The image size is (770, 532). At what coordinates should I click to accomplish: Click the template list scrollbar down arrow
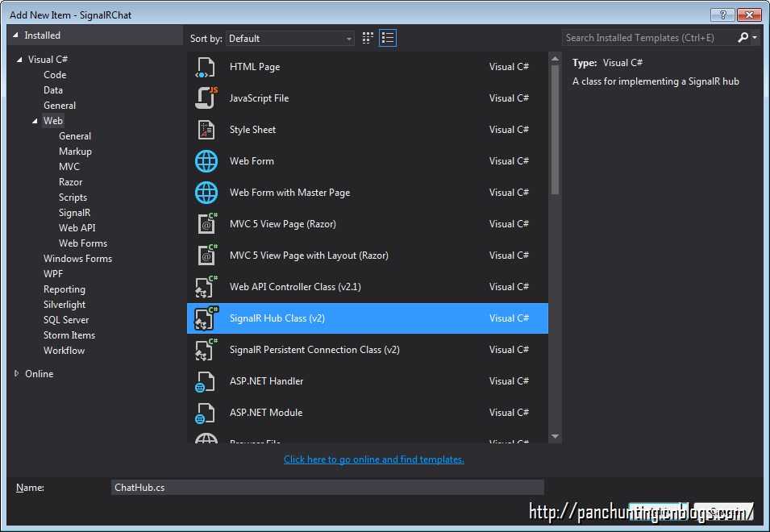[x=555, y=436]
